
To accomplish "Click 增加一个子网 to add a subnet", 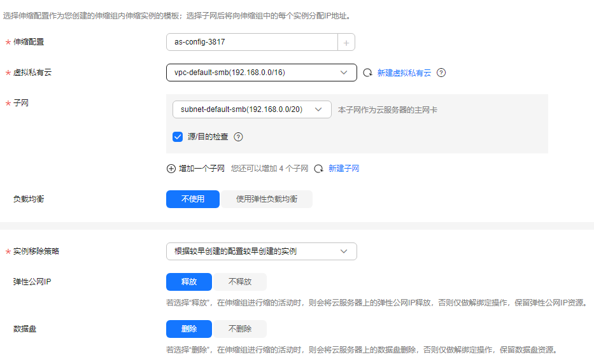I will (x=202, y=169).
